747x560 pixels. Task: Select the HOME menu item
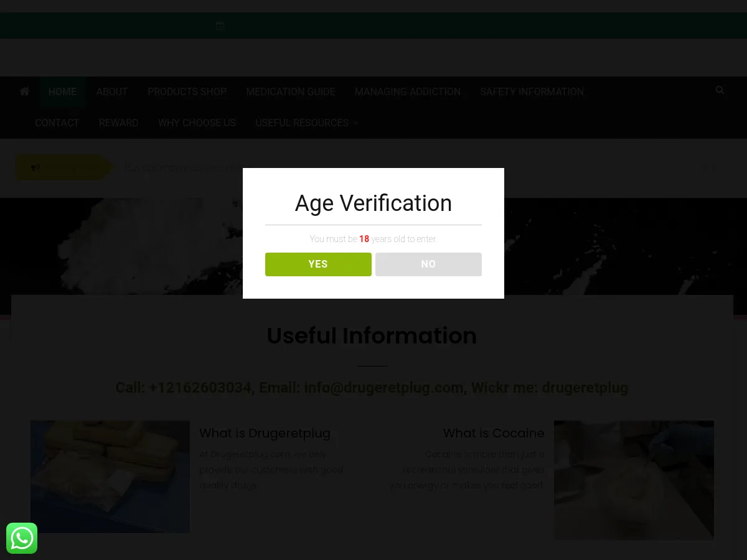62,92
